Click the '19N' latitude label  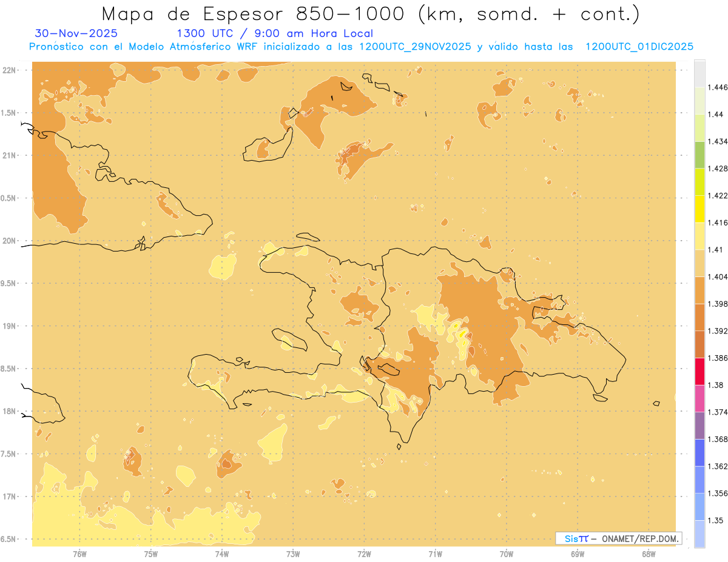tap(9, 326)
